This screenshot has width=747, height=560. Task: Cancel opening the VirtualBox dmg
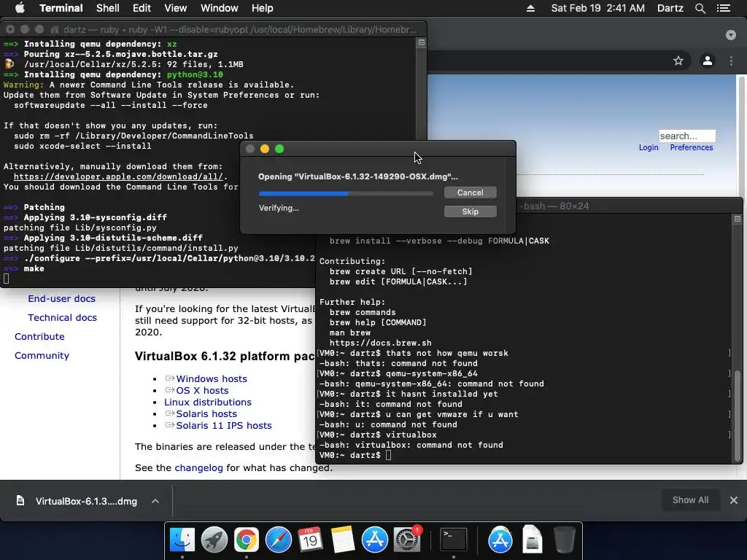(471, 192)
